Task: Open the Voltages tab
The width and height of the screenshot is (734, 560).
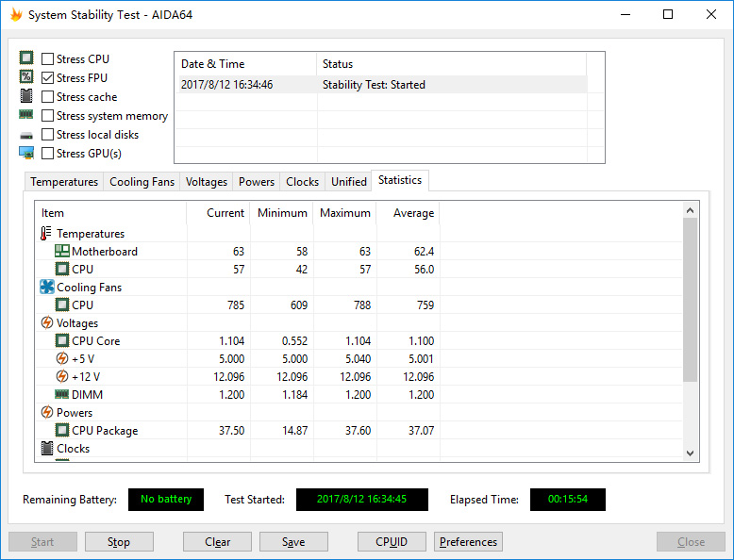Action: 207,182
